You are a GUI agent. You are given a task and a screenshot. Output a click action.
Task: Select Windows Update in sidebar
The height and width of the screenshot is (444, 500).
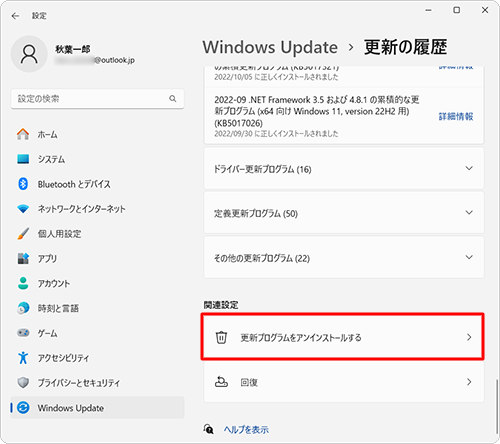pos(97,407)
